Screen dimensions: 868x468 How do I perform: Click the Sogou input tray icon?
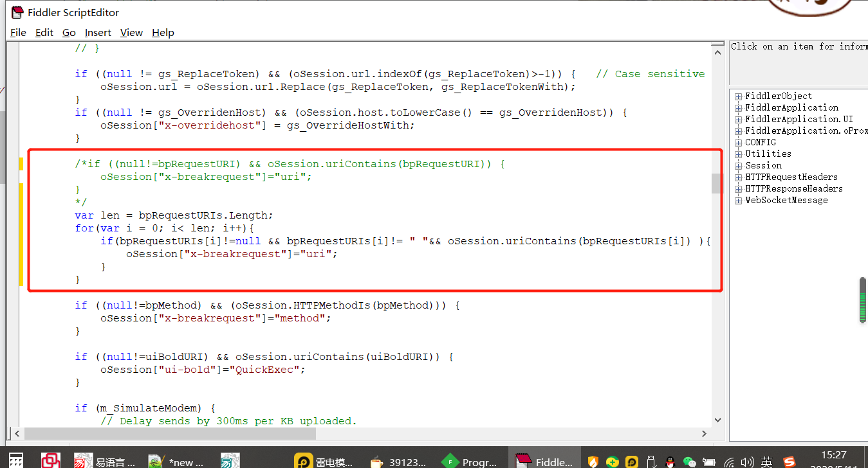click(x=788, y=462)
